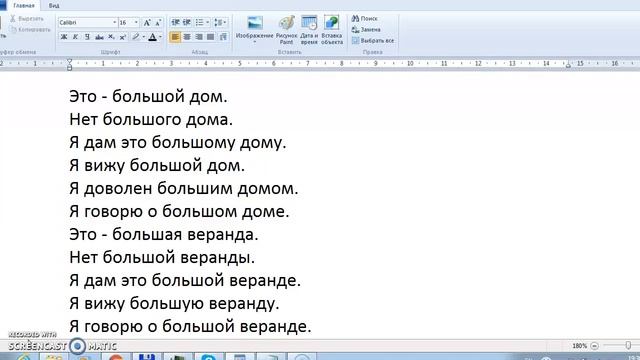The height and width of the screenshot is (360, 640).
Task: Decrease font size with the shrink font icon
Action: 158,23
